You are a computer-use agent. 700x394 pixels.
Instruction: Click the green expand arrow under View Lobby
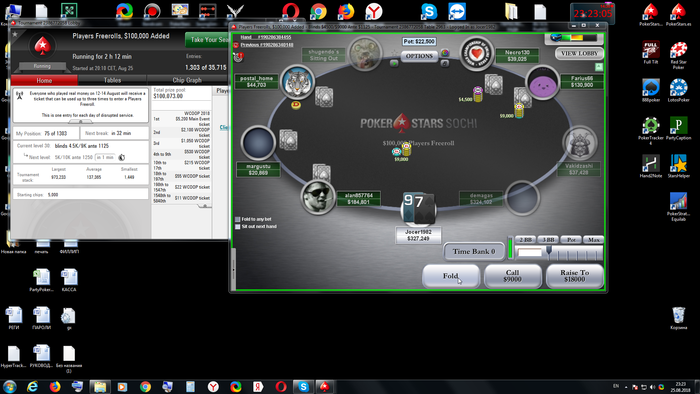click(599, 67)
